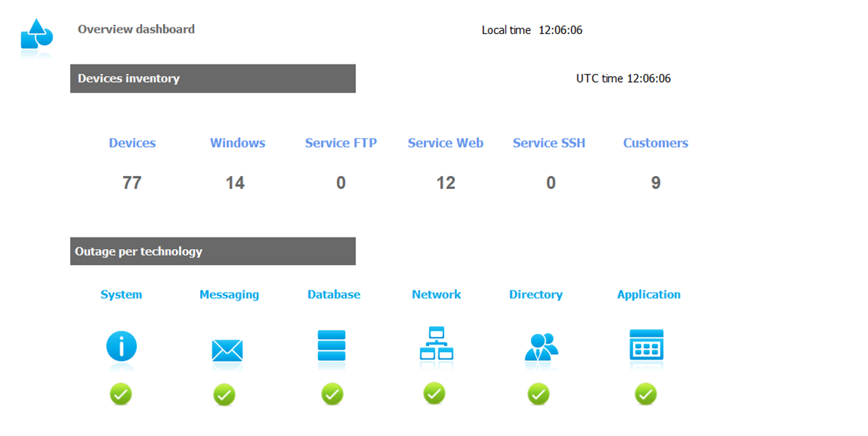The width and height of the screenshot is (868, 436).
Task: Open the System info circle icon
Action: pyautogui.click(x=121, y=346)
